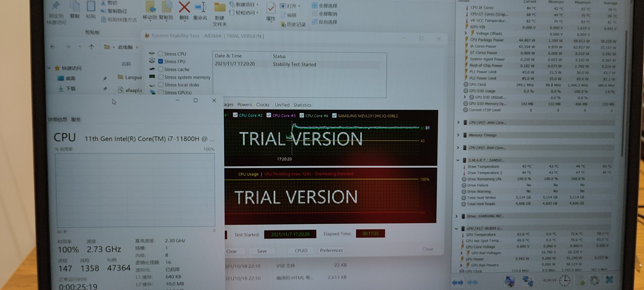
Task: Click HWiNFO expand-collapse blue arrows icon
Action: [x=458, y=283]
